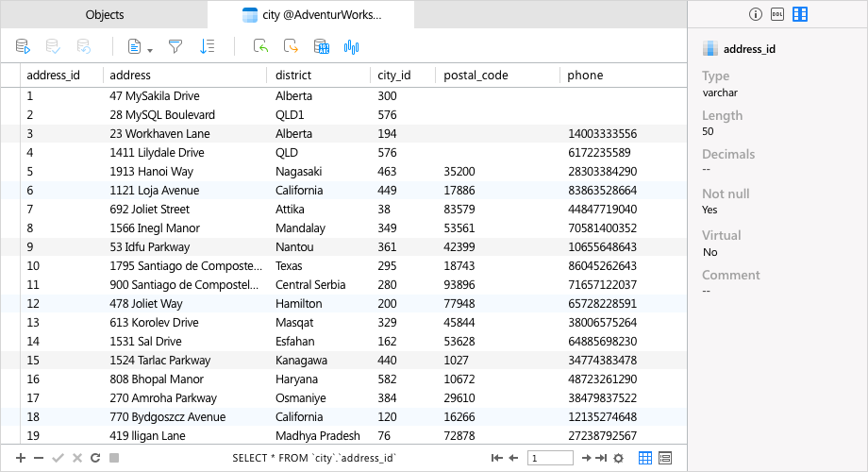Select the city @AdventurWorks tab
This screenshot has height=472, width=868.
[311, 15]
